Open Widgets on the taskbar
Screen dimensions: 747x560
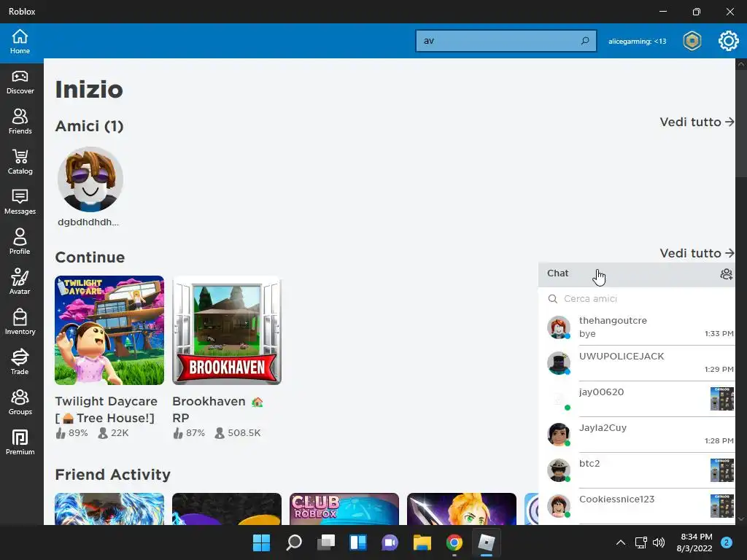click(x=357, y=542)
